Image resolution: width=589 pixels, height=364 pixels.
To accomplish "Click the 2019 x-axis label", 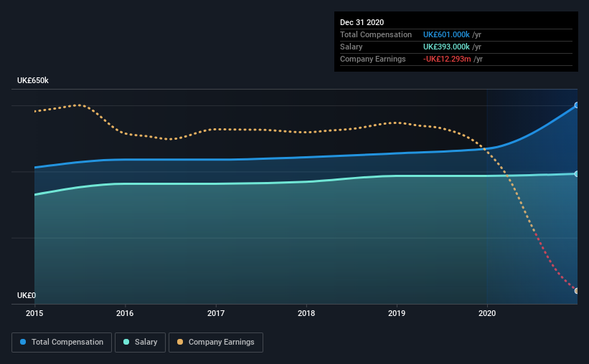I will pyautogui.click(x=397, y=313).
